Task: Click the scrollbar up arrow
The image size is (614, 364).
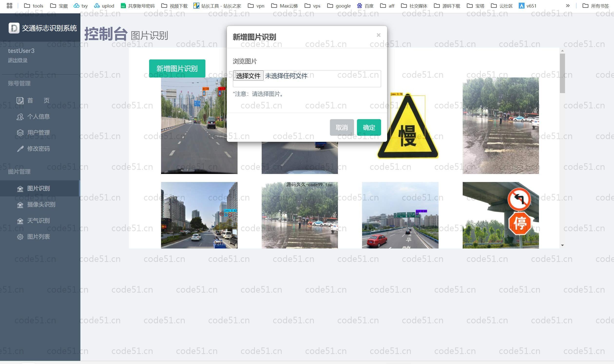Action: pos(563,51)
